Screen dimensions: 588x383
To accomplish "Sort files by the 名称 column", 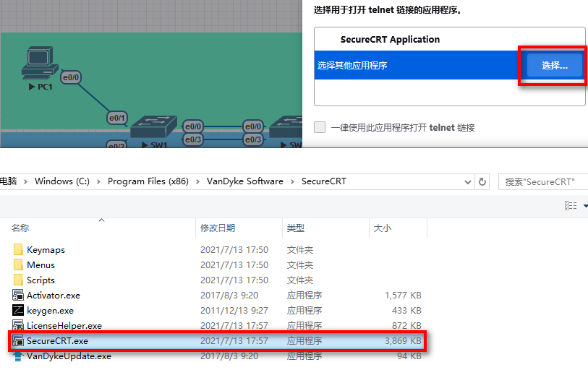I will pyautogui.click(x=20, y=228).
